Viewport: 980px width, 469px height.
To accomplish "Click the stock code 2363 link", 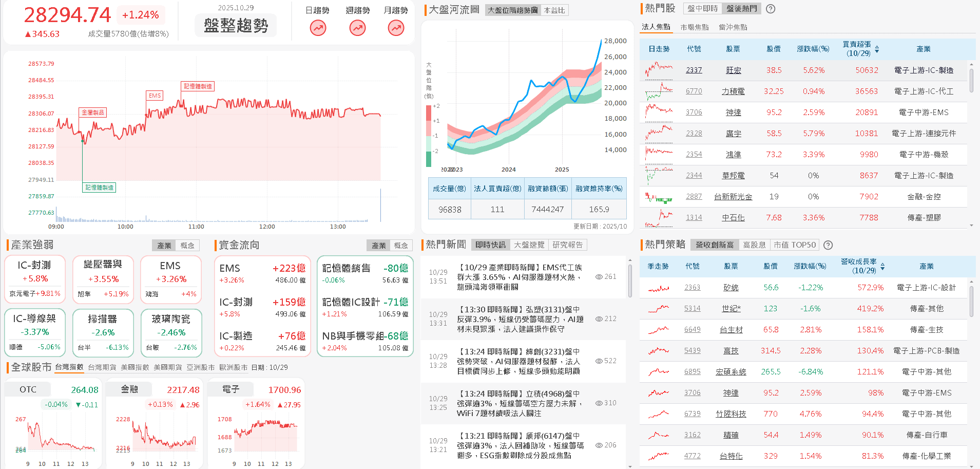I will [x=692, y=288].
